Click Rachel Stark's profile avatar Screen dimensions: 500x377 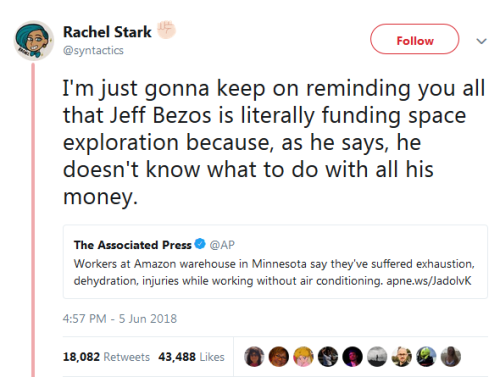click(34, 40)
